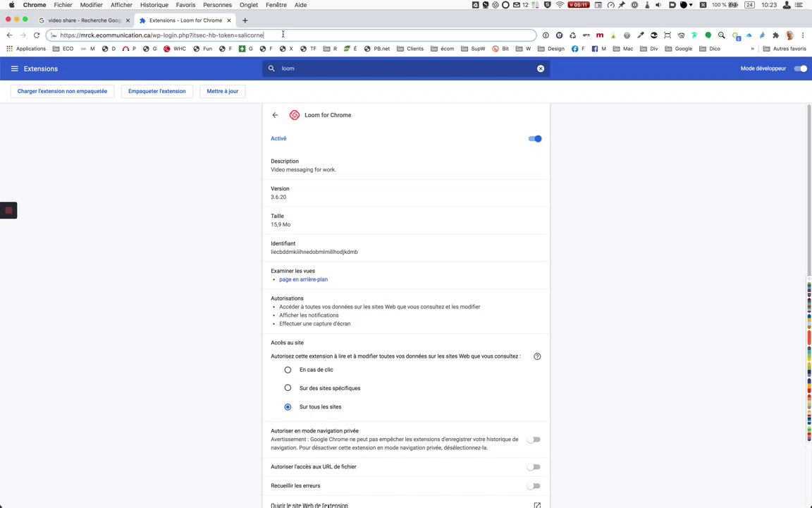Open the Autres favoris folder

785,49
